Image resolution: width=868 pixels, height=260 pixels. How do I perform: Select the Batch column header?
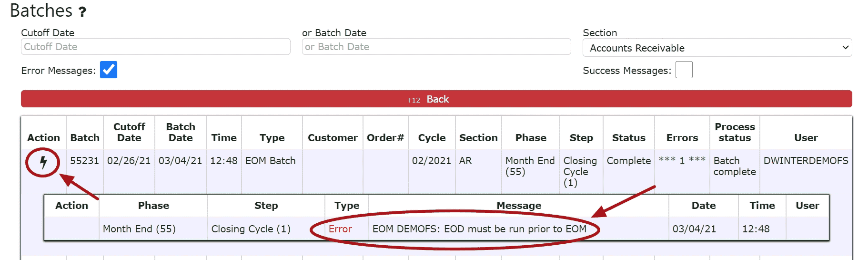pos(85,138)
